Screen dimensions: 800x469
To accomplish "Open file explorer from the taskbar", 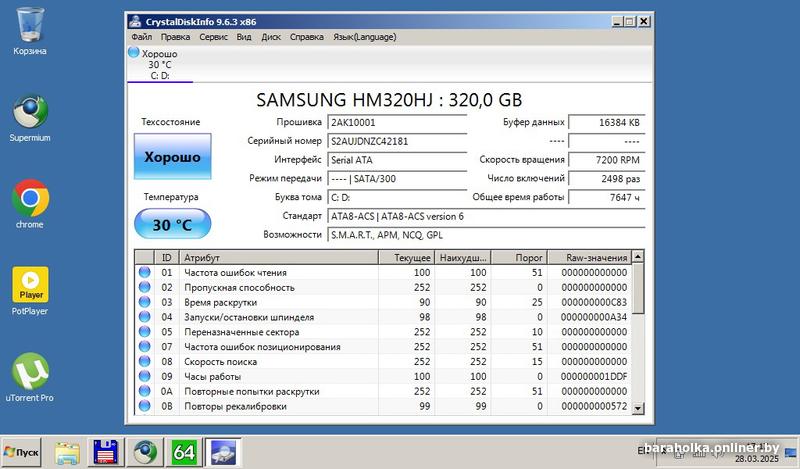I will 67,453.
